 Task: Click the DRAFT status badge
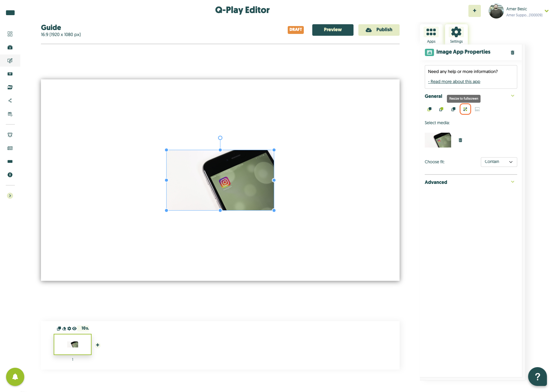point(296,30)
